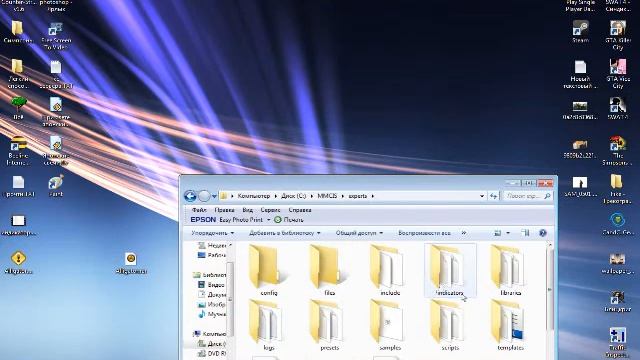The image size is (640, 360).
Task: Open the libraries folder
Action: point(510,270)
